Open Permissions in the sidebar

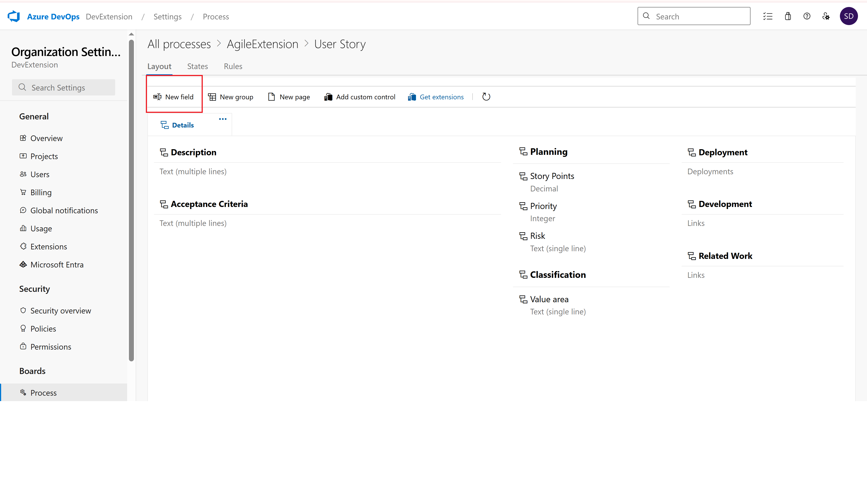(x=51, y=347)
